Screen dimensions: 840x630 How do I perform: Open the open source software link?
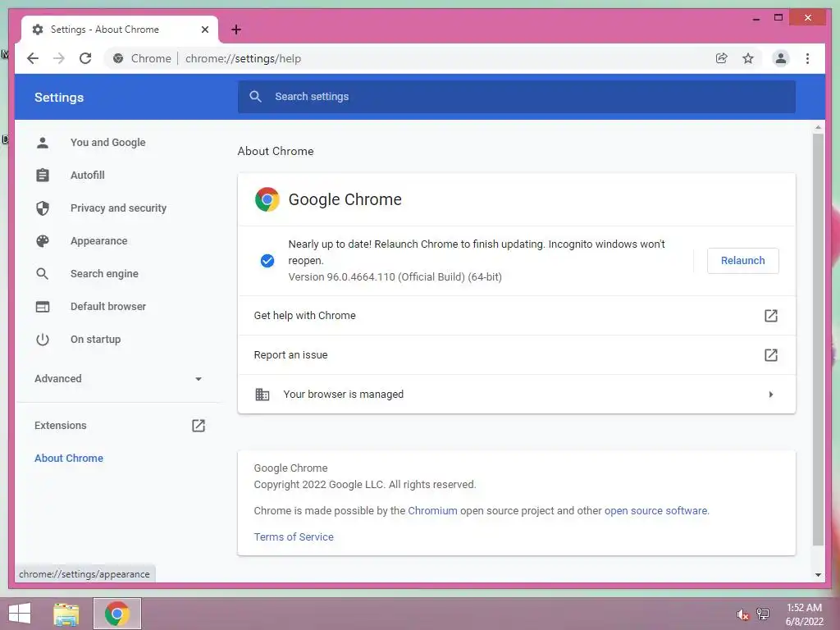click(655, 510)
